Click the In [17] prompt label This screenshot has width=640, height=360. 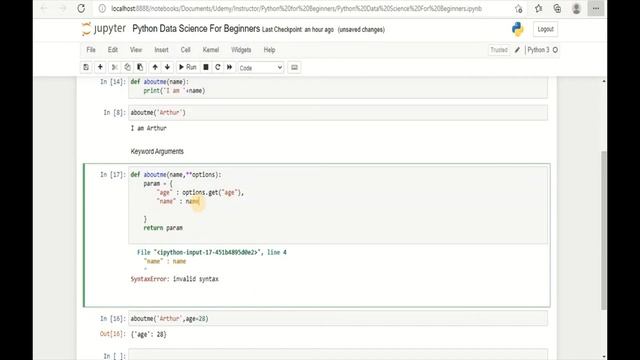click(113, 175)
